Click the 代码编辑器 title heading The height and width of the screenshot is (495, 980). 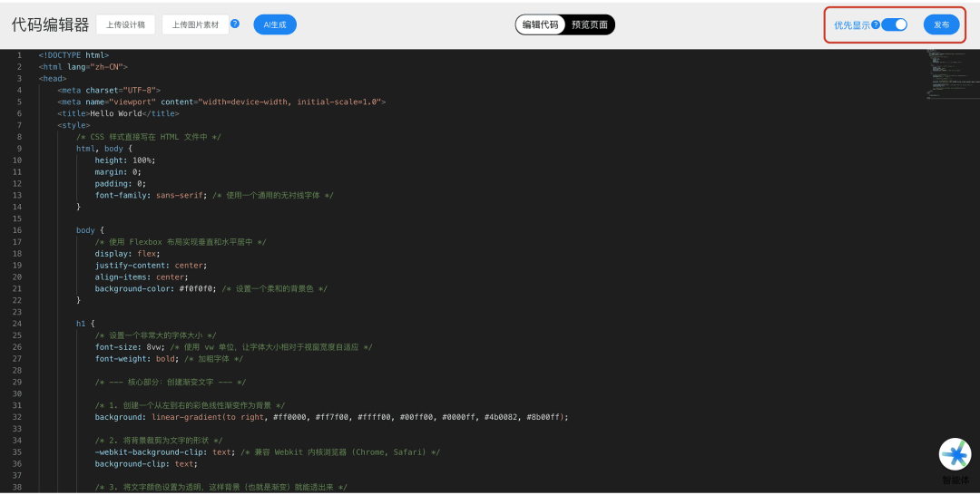(x=50, y=24)
